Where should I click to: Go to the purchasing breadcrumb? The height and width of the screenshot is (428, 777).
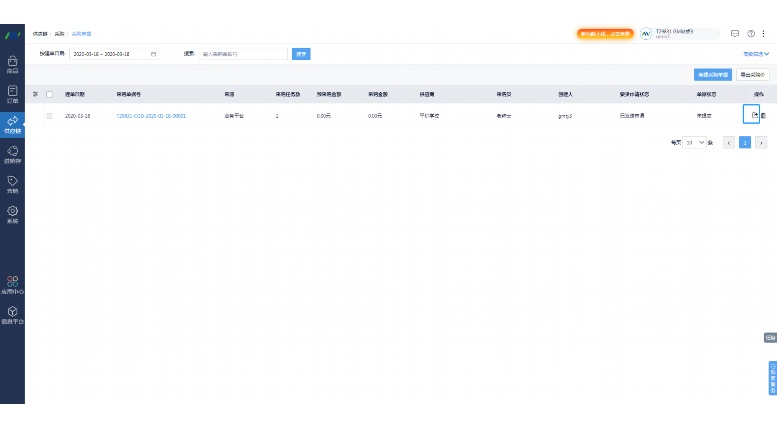point(59,34)
